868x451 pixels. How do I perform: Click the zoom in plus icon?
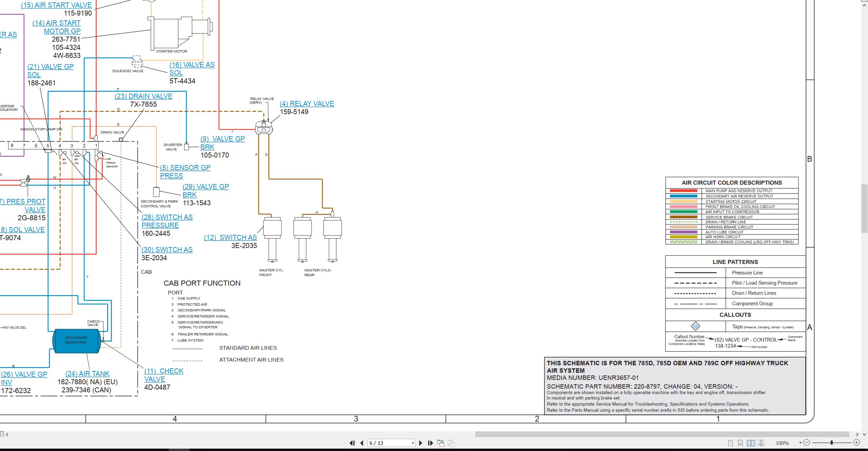[x=856, y=443]
